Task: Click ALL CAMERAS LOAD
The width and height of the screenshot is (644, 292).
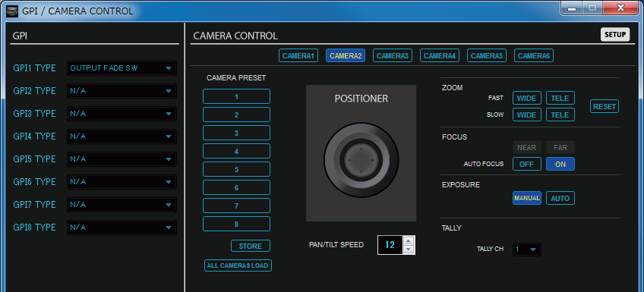Action: [x=238, y=265]
